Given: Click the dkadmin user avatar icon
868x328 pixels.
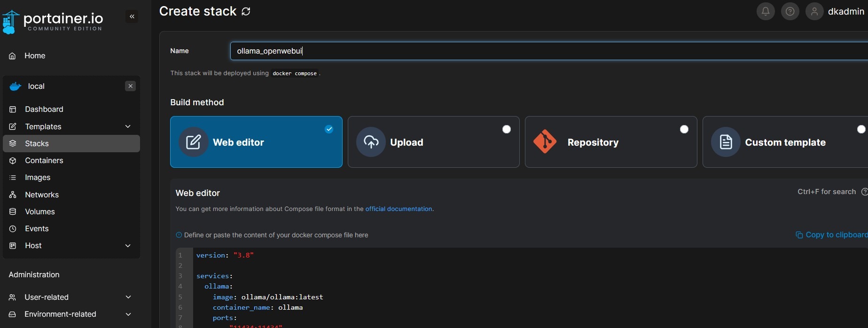Looking at the screenshot, I should 814,11.
